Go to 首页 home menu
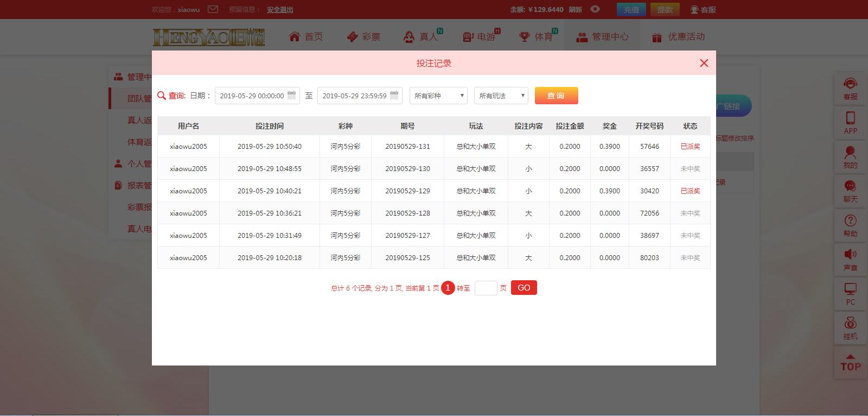 point(306,36)
